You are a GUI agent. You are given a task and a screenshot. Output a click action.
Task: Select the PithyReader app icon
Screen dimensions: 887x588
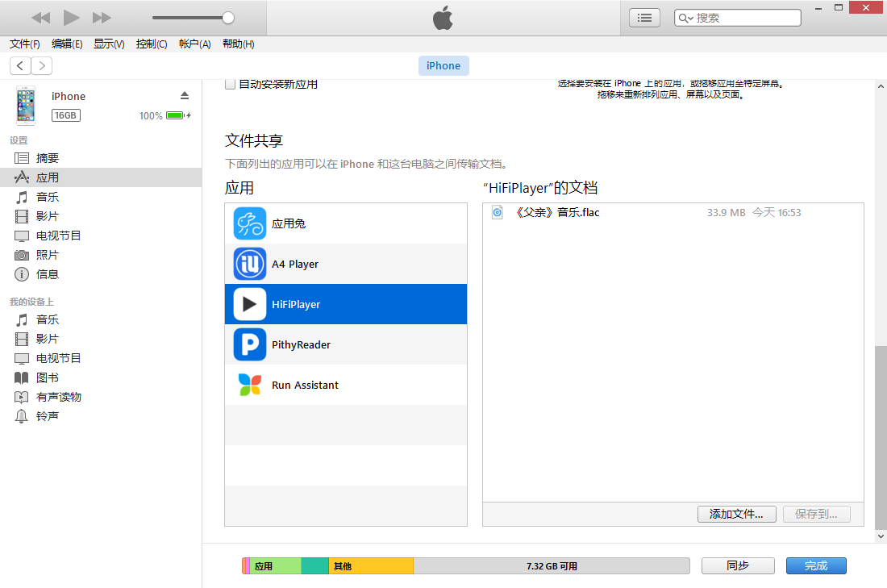(x=249, y=344)
